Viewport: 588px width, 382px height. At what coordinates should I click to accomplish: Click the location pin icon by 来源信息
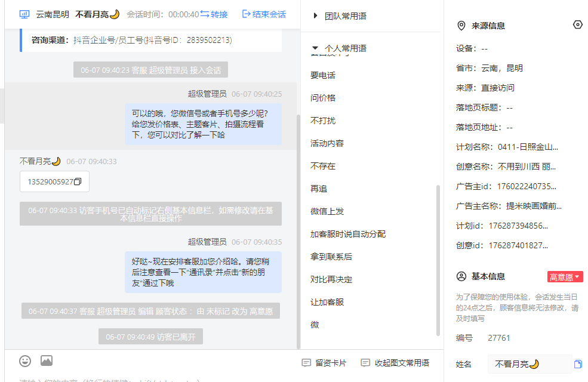pyautogui.click(x=461, y=26)
